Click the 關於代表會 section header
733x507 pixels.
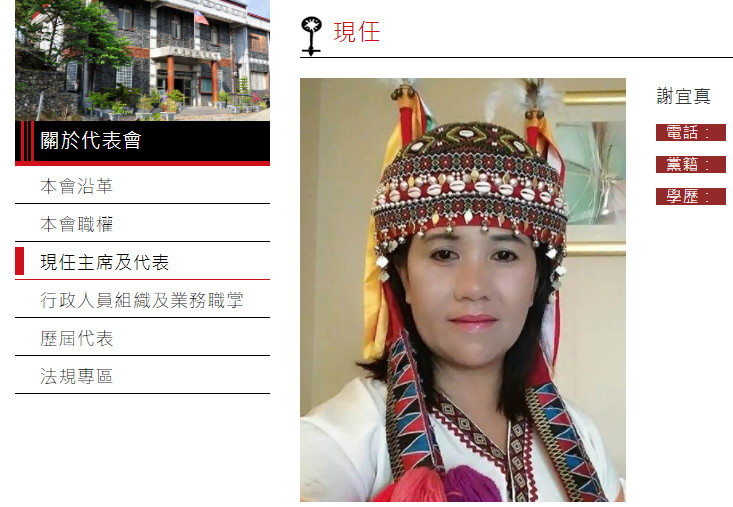click(143, 141)
